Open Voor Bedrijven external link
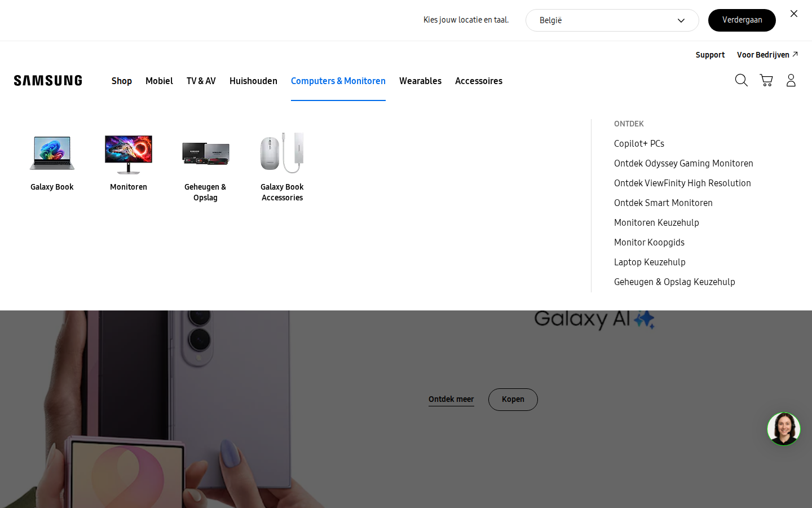Viewport: 812px width, 508px height. tap(767, 55)
